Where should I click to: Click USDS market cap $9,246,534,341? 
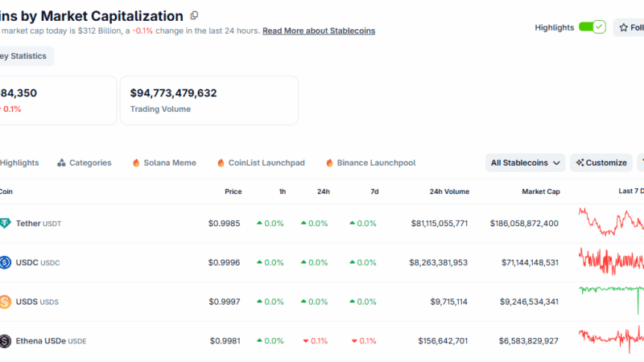pyautogui.click(x=529, y=302)
